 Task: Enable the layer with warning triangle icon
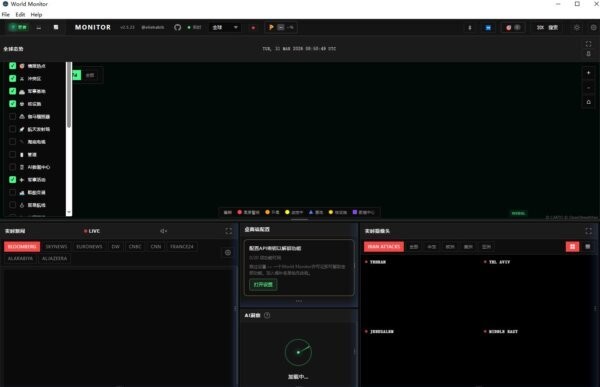pos(13,116)
